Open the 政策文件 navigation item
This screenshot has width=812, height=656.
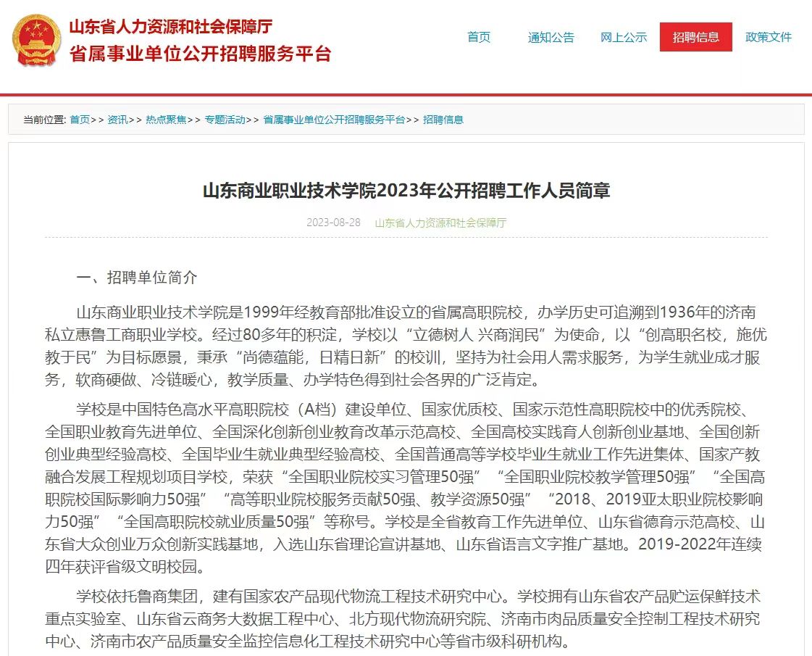(x=769, y=37)
